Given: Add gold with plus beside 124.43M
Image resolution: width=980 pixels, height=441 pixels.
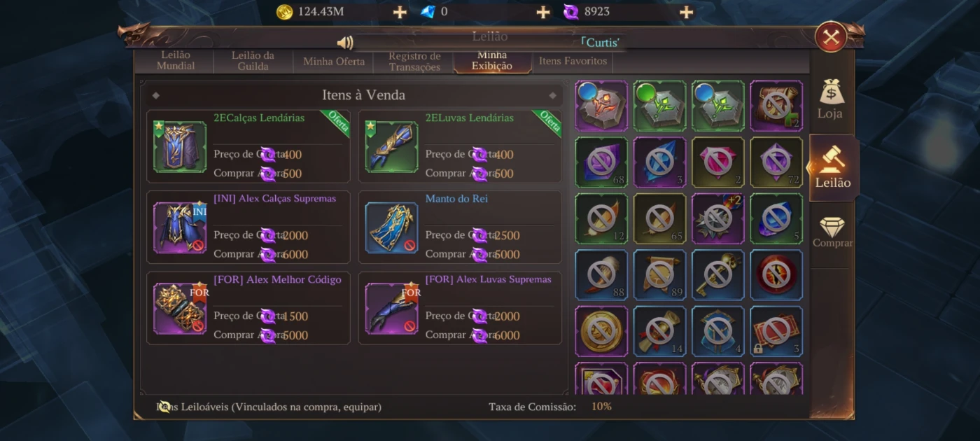Looking at the screenshot, I should pyautogui.click(x=400, y=12).
